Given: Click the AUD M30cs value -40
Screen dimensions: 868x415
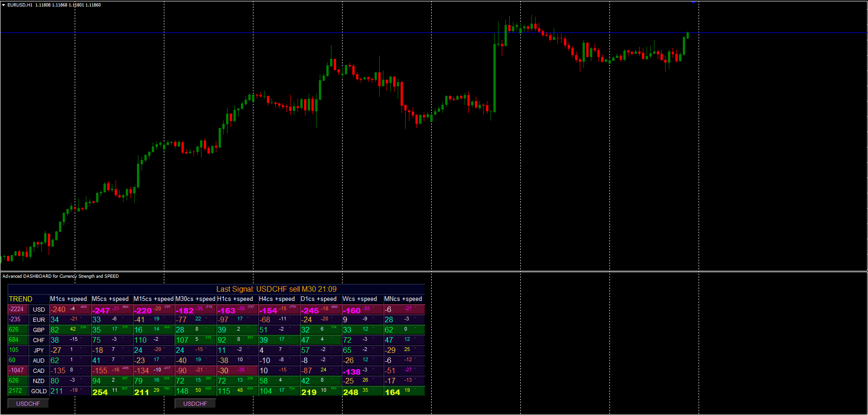Looking at the screenshot, I should pyautogui.click(x=181, y=361).
